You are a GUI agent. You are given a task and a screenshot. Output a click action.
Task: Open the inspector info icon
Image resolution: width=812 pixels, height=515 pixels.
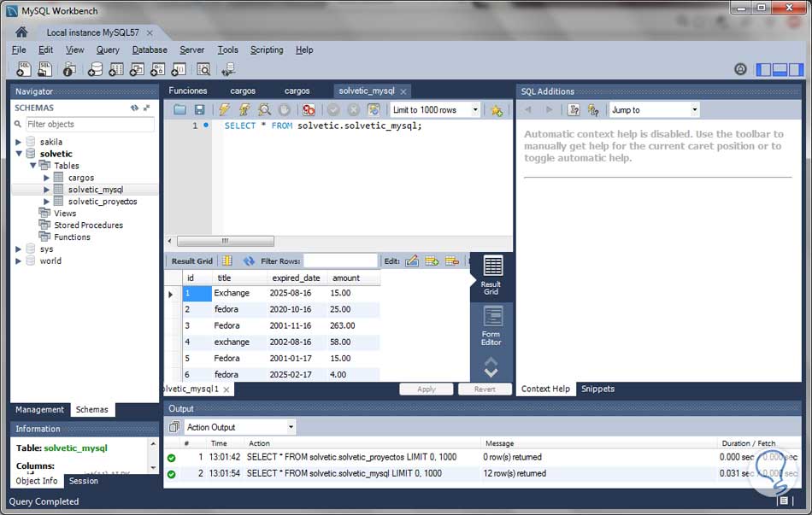pos(69,69)
